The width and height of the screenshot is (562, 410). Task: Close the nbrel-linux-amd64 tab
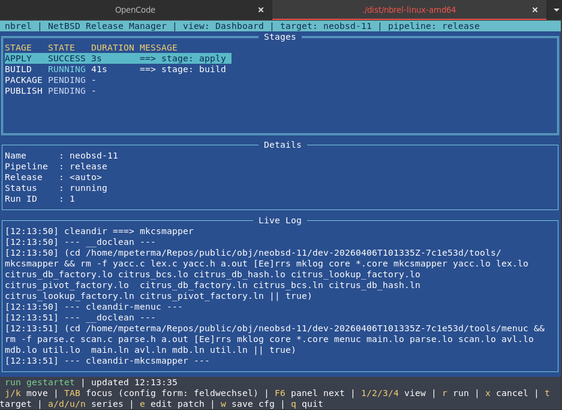click(535, 10)
